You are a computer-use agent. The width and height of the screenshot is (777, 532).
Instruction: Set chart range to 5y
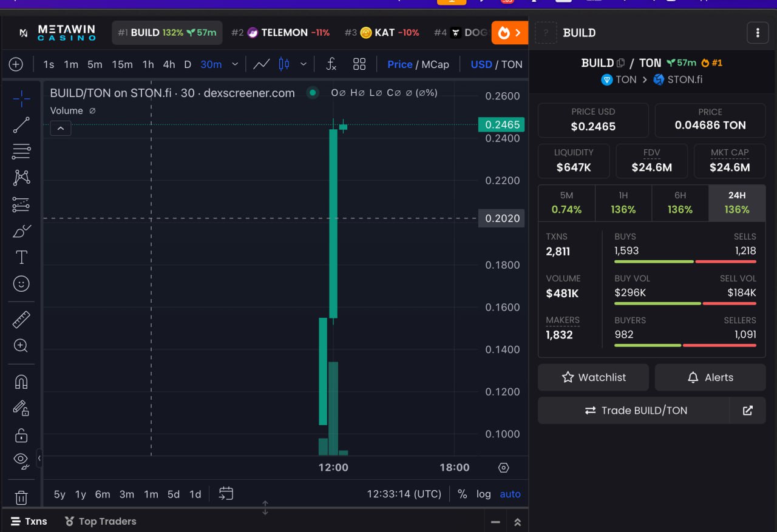[x=59, y=494]
